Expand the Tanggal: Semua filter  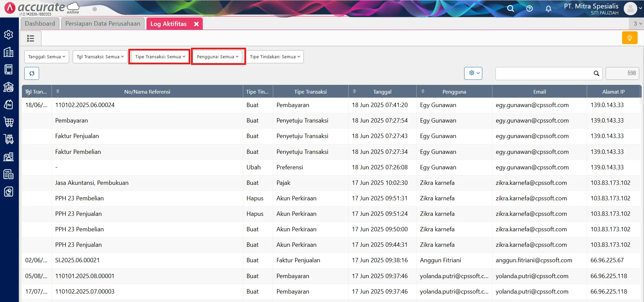[x=46, y=57]
